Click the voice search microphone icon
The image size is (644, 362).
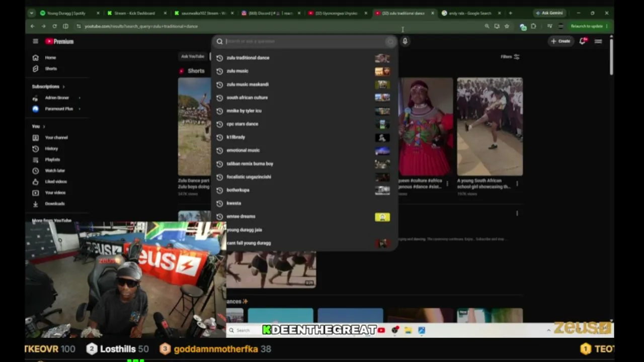point(405,41)
